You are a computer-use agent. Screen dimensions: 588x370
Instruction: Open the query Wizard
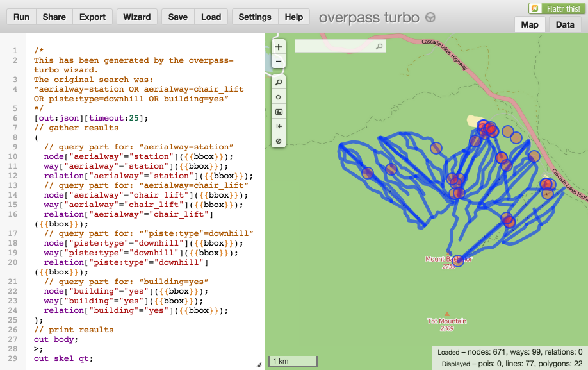(136, 17)
